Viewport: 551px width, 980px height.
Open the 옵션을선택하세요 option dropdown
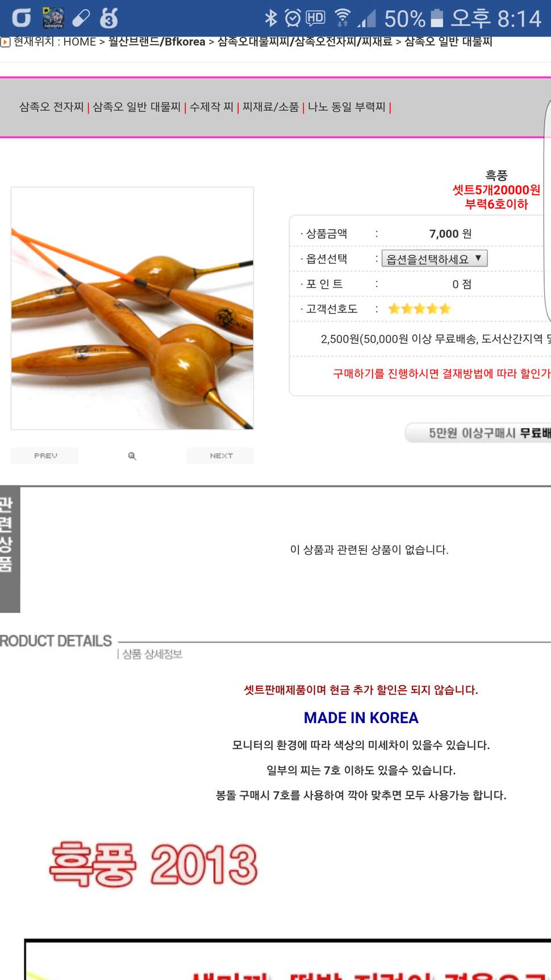[x=435, y=259]
